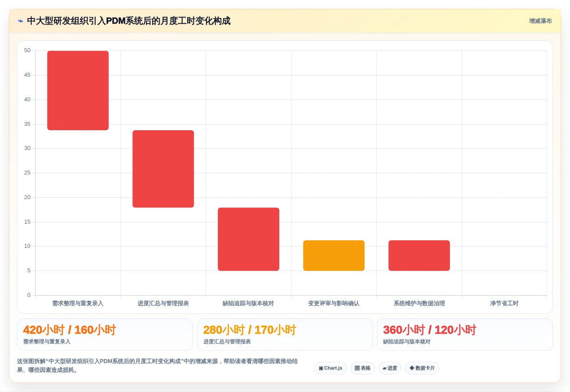Screen dimensions: 570x392
Task: Click the y-axis value 50
Action: (27, 50)
